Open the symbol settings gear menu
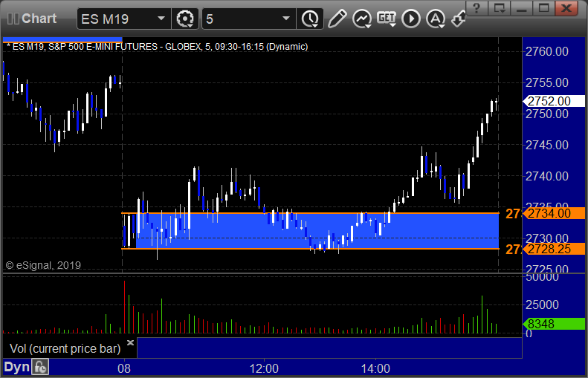The width and height of the screenshot is (588, 378). click(x=185, y=19)
